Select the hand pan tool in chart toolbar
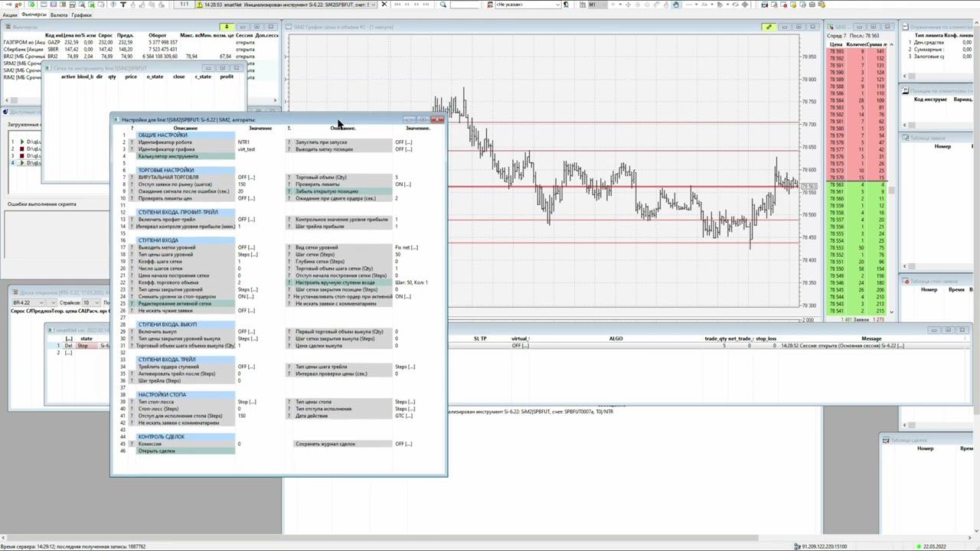 coord(675,5)
